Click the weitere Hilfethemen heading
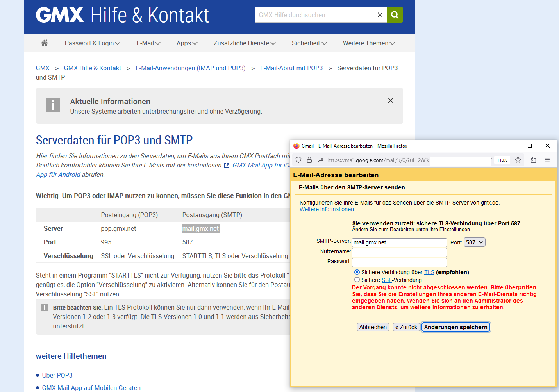The height and width of the screenshot is (392, 559). [71, 356]
